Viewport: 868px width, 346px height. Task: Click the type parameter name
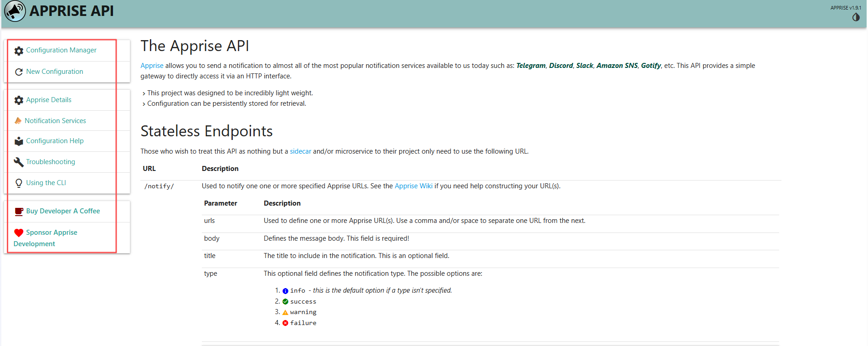(x=211, y=274)
